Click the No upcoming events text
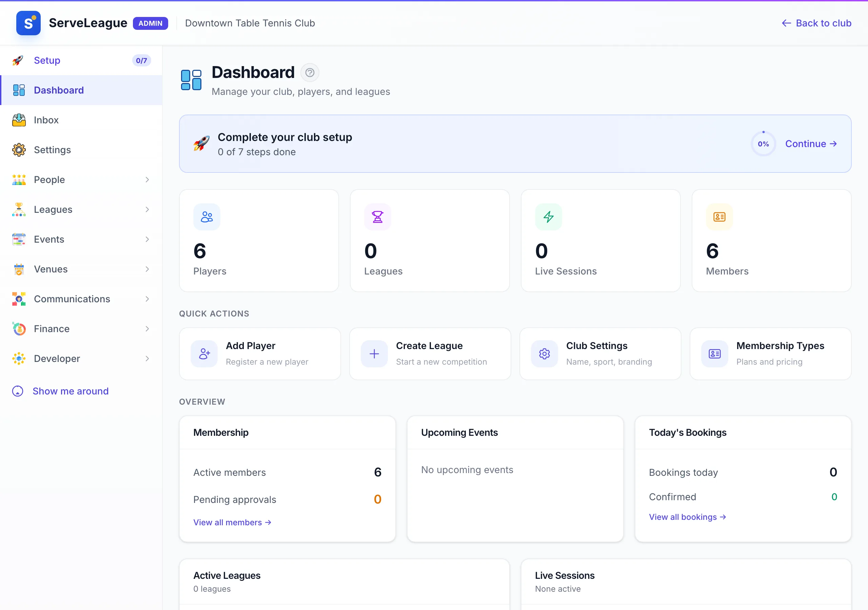Screen dimensions: 868x610 coord(467,470)
